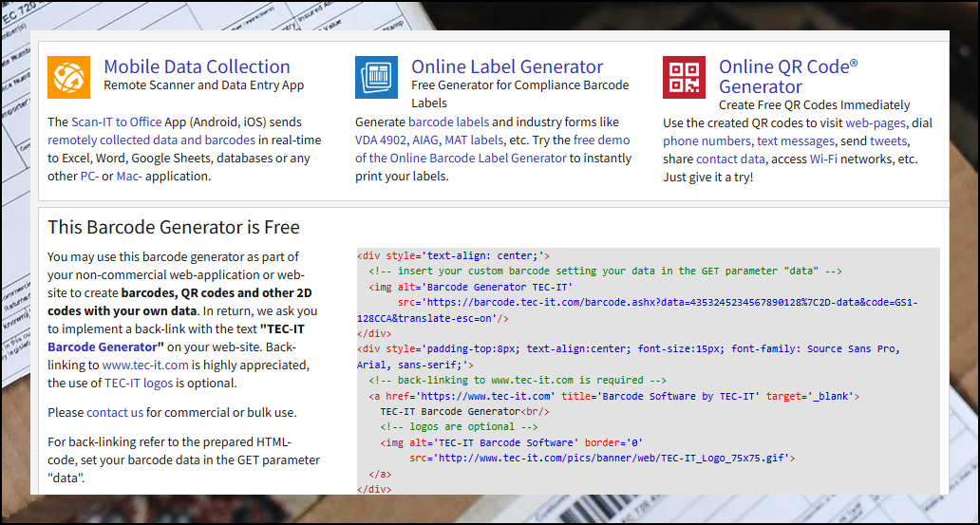Image resolution: width=980 pixels, height=525 pixels.
Task: Click the Mac- application link
Action: pos(129,177)
